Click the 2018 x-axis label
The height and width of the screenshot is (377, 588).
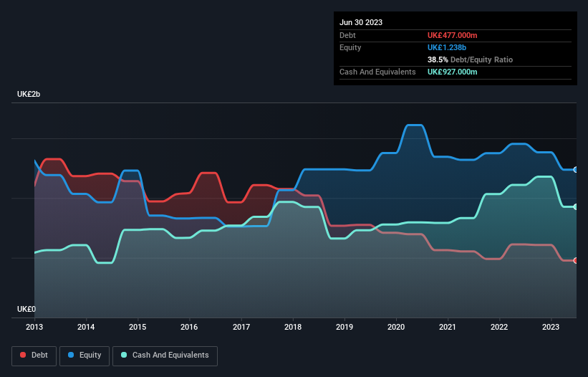pos(293,327)
